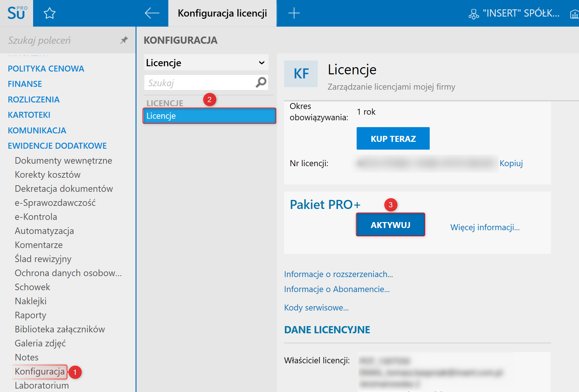
Task: Click the KUP TERAZ button
Action: pos(393,139)
